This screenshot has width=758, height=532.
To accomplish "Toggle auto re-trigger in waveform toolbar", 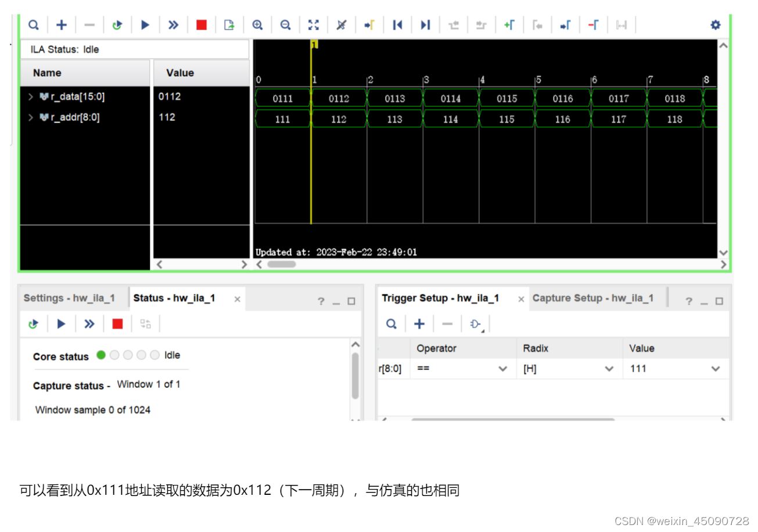I will click(117, 25).
